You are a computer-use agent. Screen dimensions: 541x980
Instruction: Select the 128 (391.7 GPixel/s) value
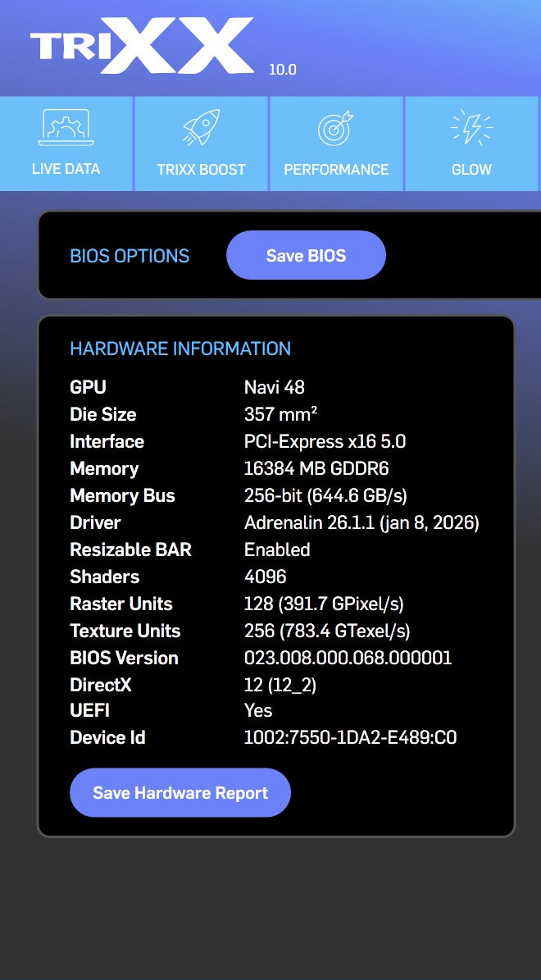click(x=324, y=604)
